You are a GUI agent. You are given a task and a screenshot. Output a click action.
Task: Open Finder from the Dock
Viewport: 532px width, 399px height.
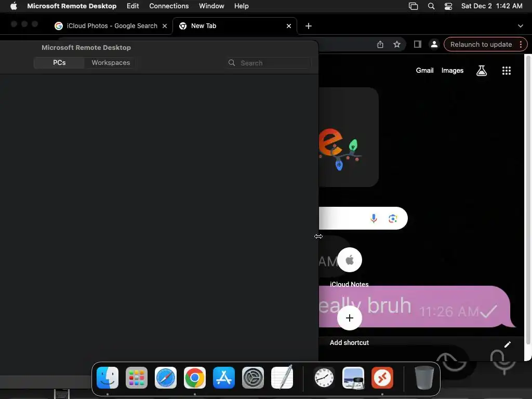[108, 378]
